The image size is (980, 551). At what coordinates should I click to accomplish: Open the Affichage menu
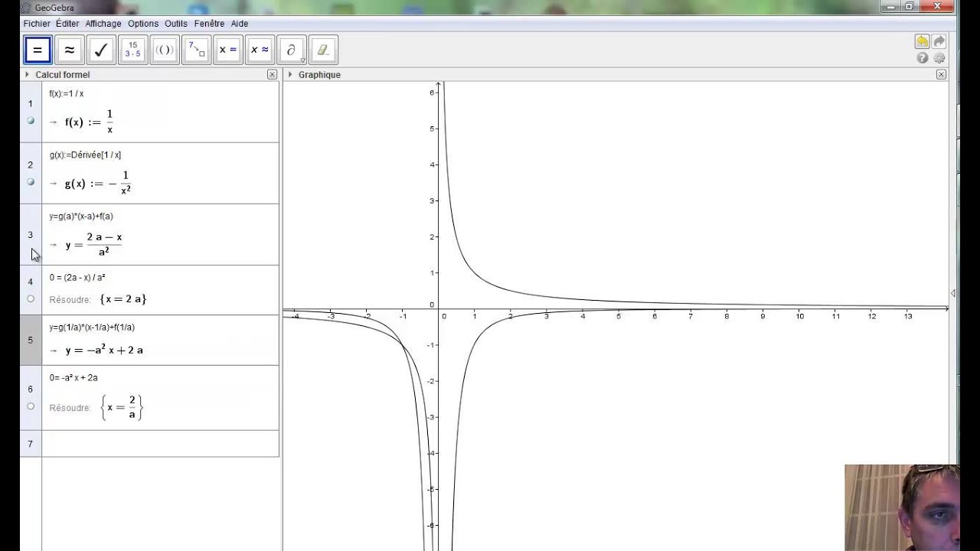point(103,24)
